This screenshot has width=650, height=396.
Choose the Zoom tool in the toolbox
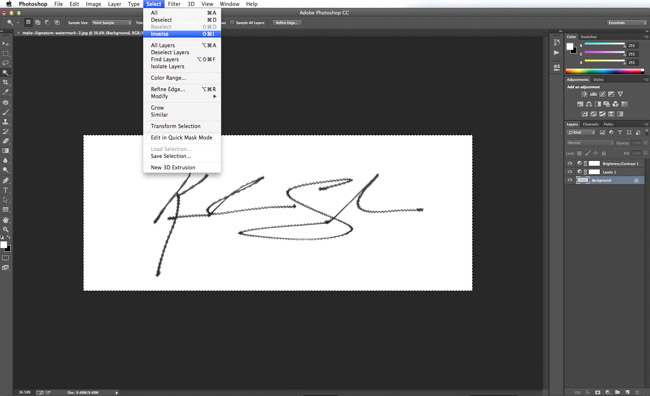pyautogui.click(x=5, y=229)
